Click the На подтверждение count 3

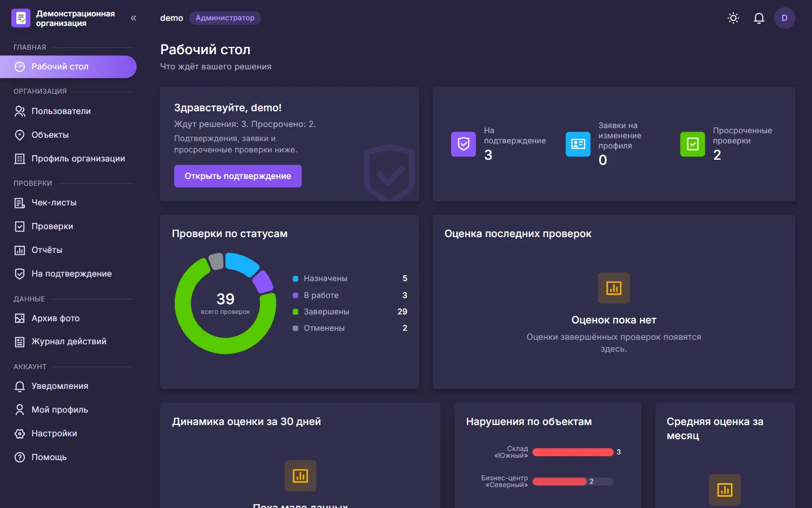[x=488, y=155]
